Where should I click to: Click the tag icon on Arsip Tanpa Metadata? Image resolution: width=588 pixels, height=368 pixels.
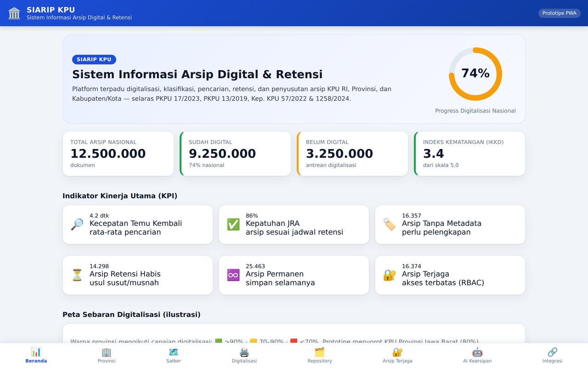[x=390, y=224]
